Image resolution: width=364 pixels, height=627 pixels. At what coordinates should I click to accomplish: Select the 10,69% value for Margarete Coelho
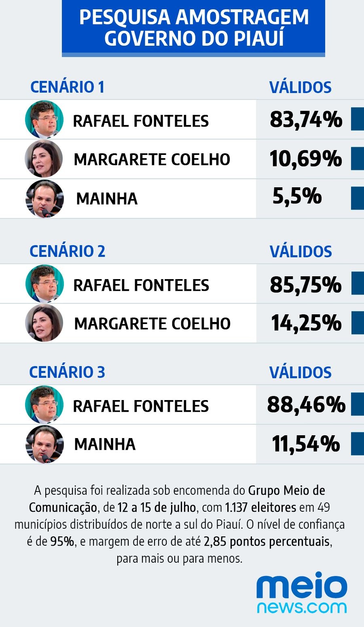(306, 159)
